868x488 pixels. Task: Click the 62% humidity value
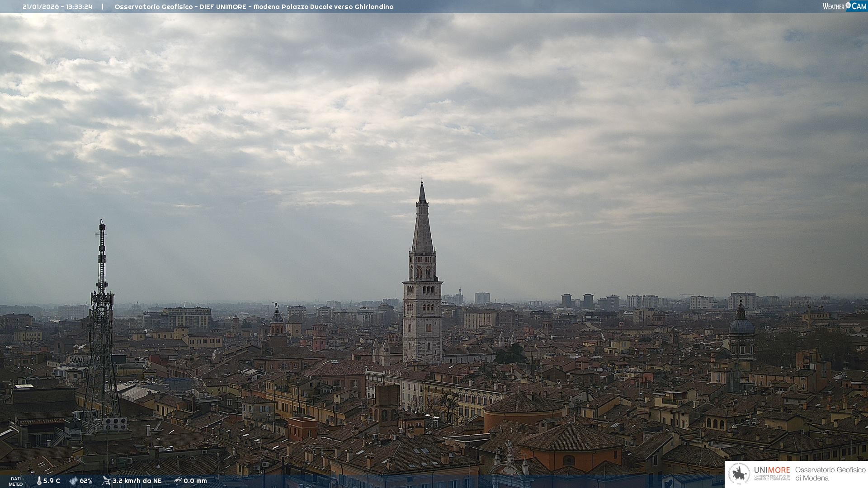coord(86,481)
